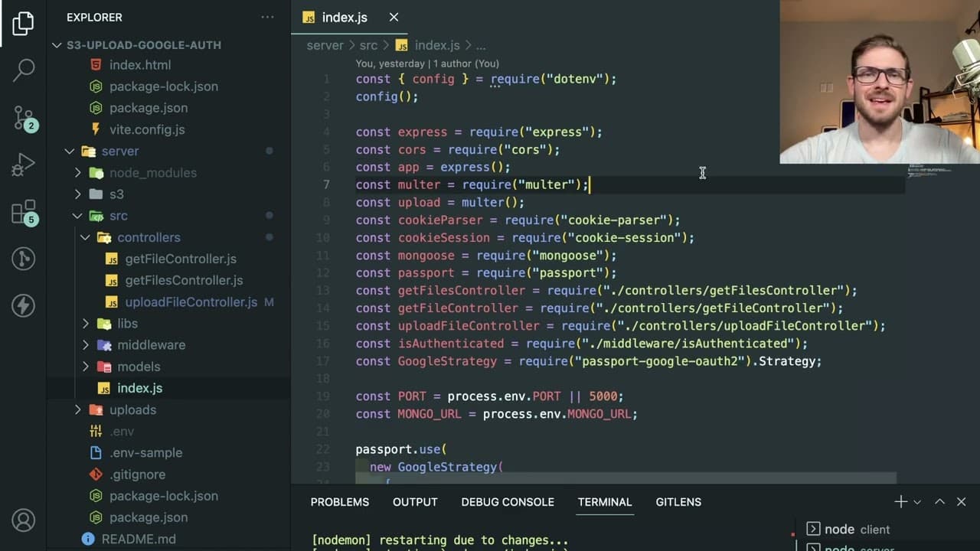The width and height of the screenshot is (980, 551).
Task: Select the node client terminal entry
Action: point(848,529)
